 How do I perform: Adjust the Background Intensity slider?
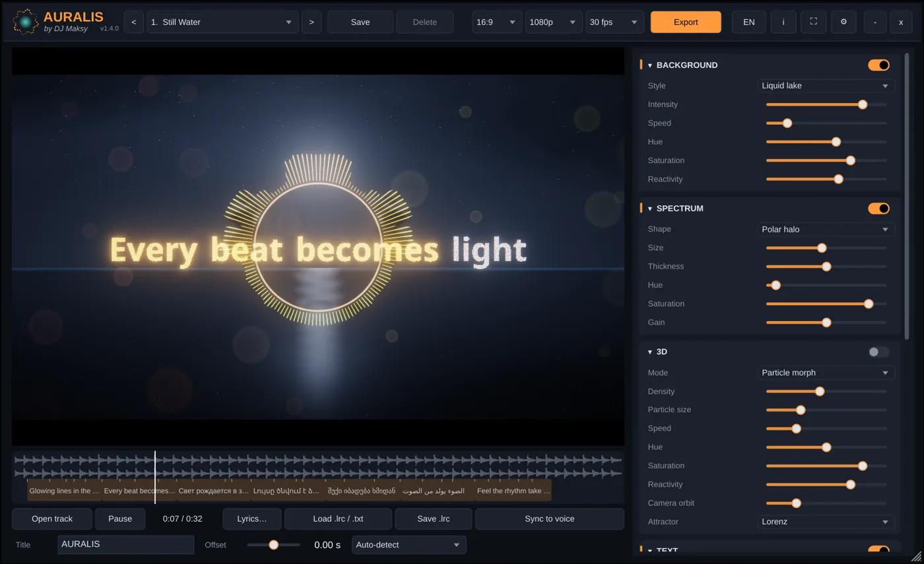pyautogui.click(x=826, y=104)
